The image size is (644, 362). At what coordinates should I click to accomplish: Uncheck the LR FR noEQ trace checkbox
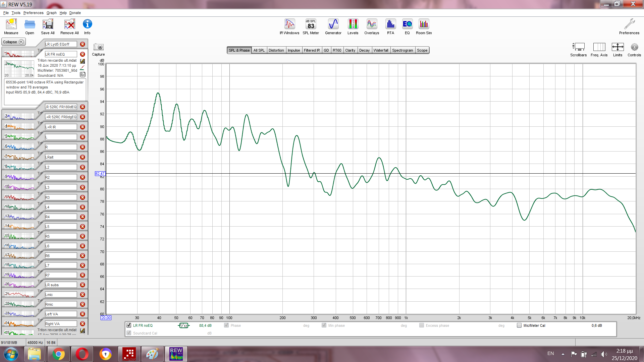(129, 325)
